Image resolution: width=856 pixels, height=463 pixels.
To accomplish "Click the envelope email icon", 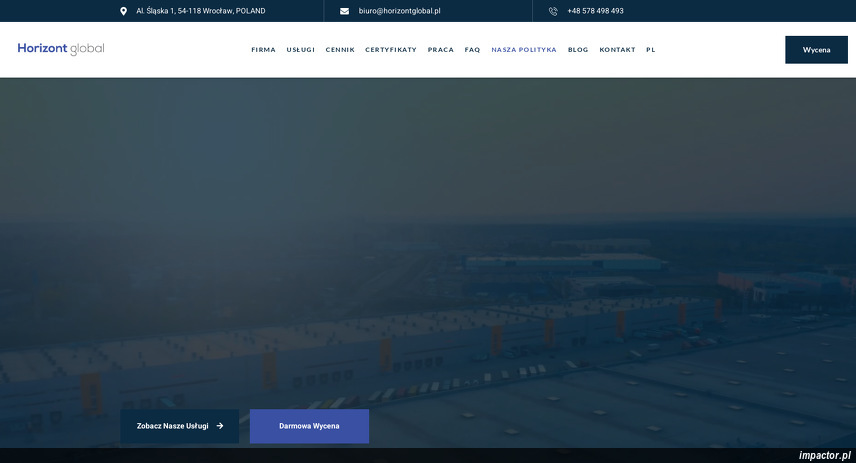I will (x=345, y=11).
